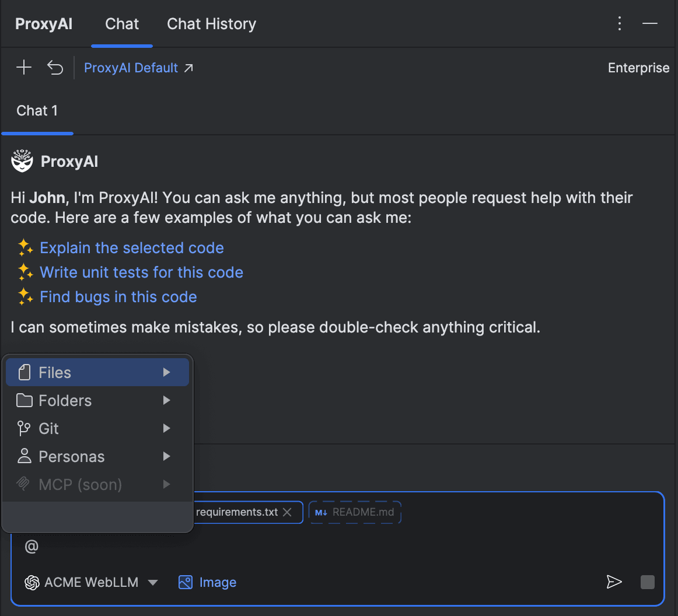
Task: Open the ProxyAI Default settings link
Action: tap(131, 67)
